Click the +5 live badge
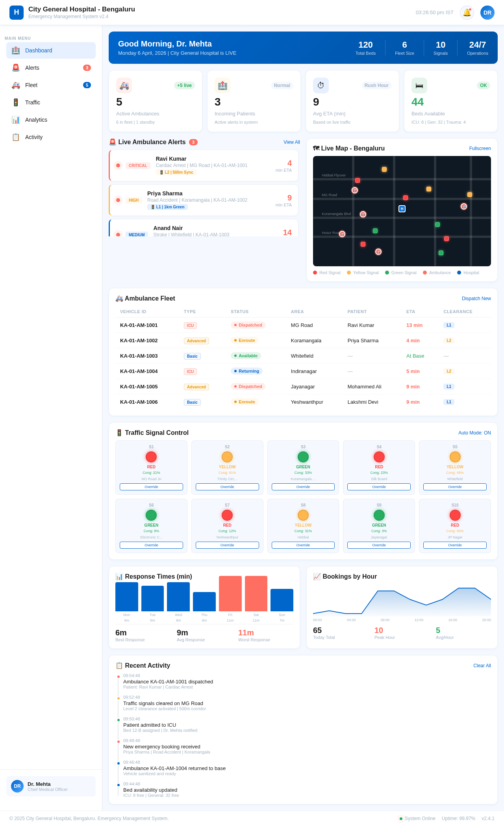The width and height of the screenshot is (504, 826). click(184, 85)
